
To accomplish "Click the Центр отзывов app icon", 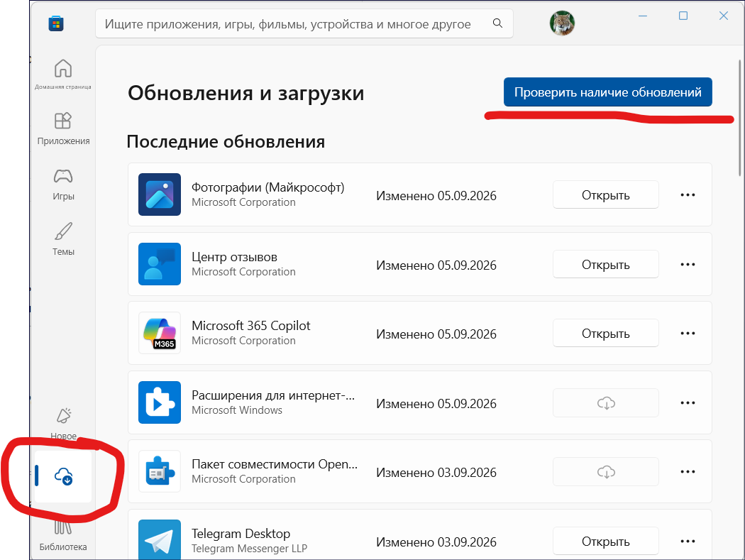I will (x=160, y=264).
